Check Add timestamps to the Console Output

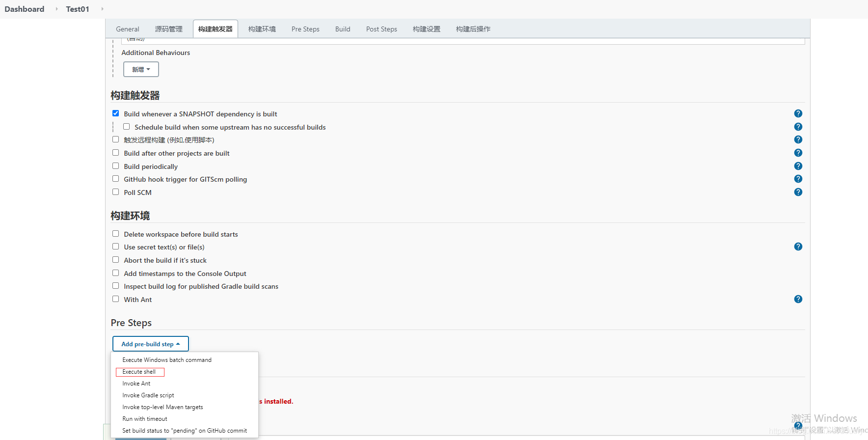(x=116, y=273)
